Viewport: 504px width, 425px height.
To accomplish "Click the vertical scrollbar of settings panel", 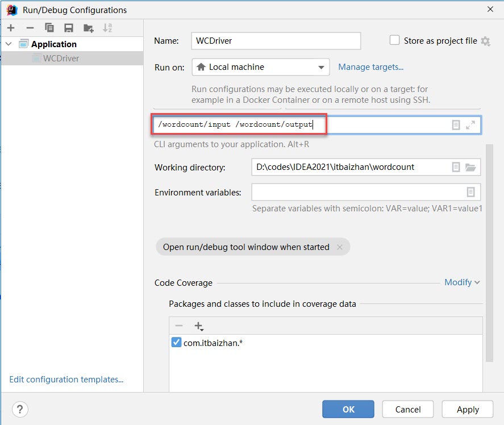I will pos(489,253).
